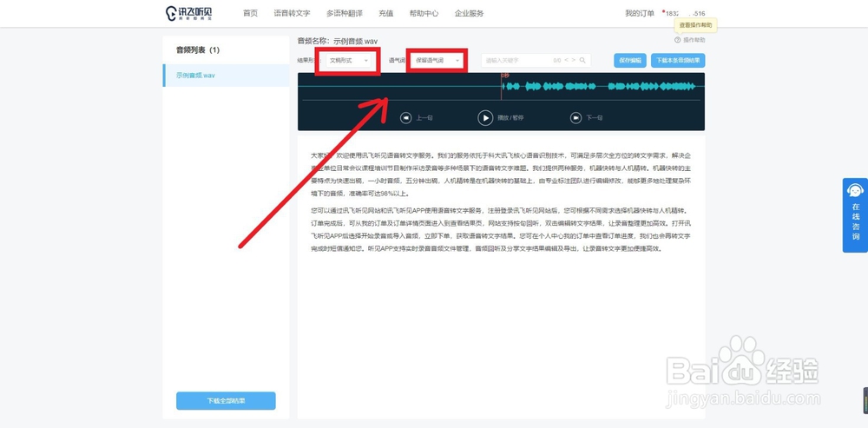Screen dimensions: 868x428
Task: Click the keyword search magnifier icon
Action: point(582,61)
